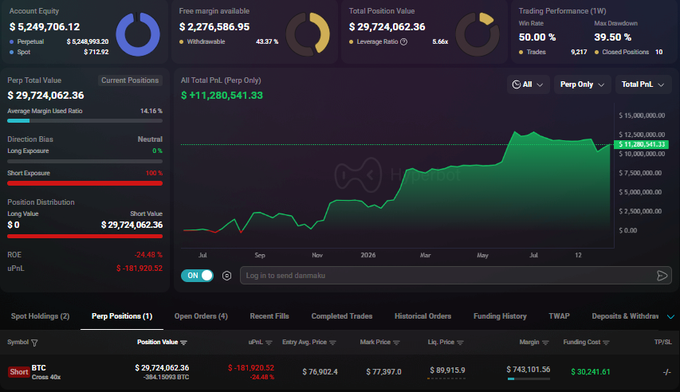
Task: Open the All time range dropdown
Action: [528, 85]
